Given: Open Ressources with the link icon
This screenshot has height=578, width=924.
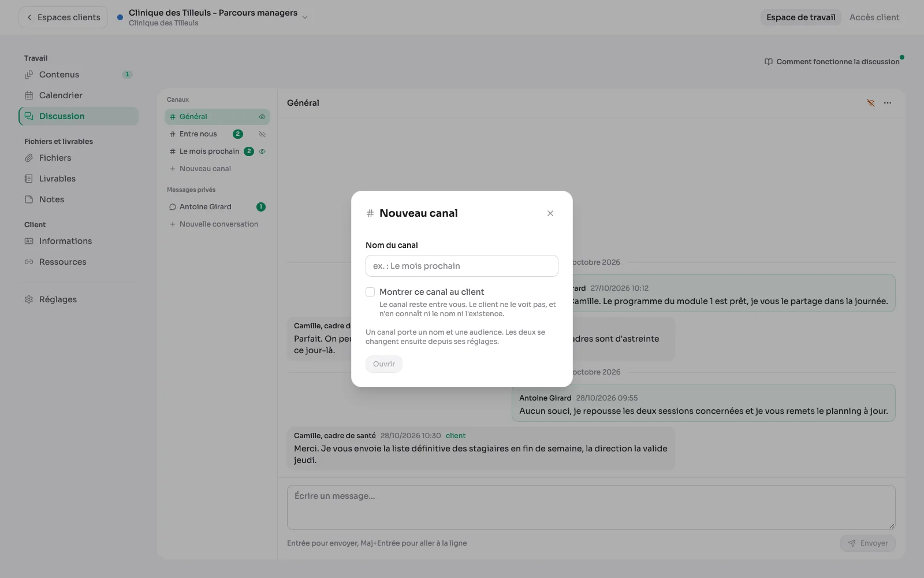Looking at the screenshot, I should pyautogui.click(x=29, y=262).
